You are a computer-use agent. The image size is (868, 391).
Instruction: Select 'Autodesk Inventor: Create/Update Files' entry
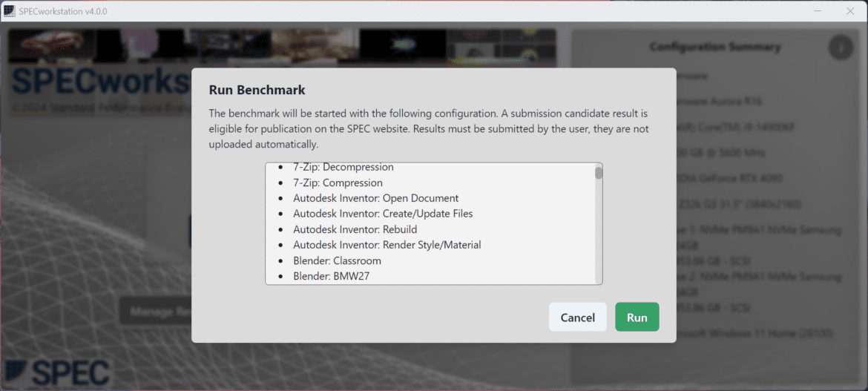pos(383,213)
